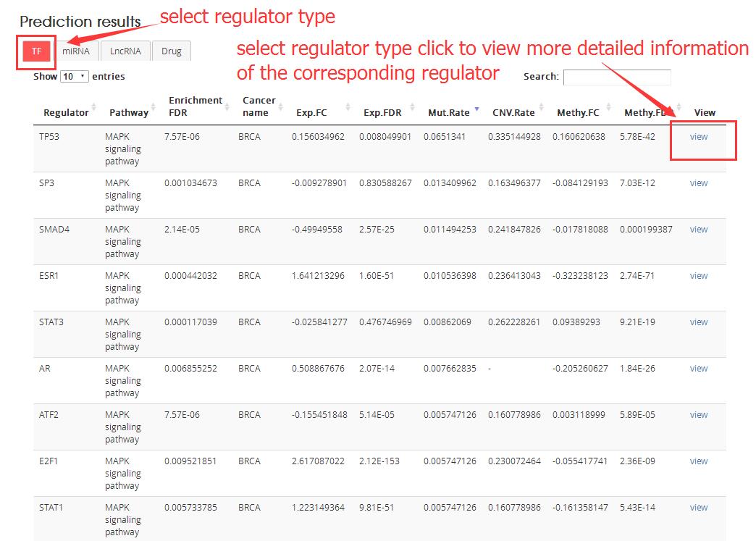Sort by Enrichment FDR column

click(x=195, y=106)
